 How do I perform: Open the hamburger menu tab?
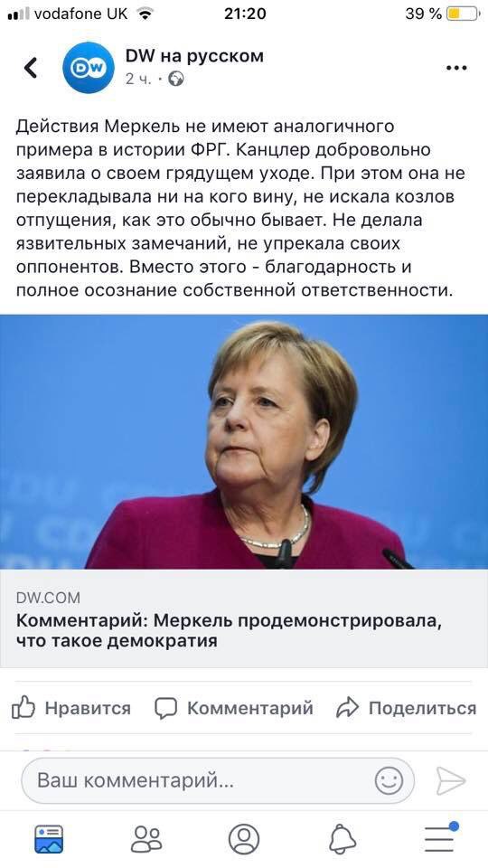pyautogui.click(x=440, y=837)
